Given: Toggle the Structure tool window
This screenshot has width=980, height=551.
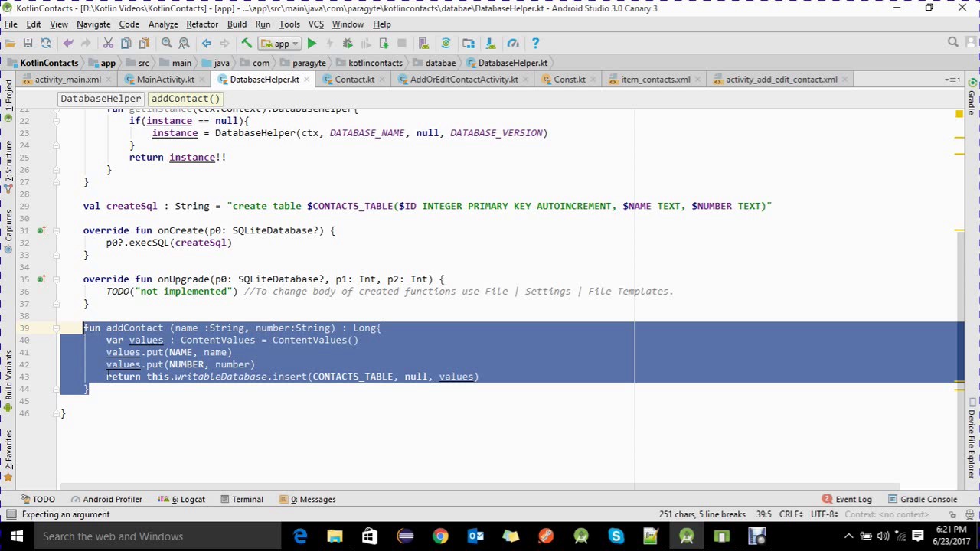Looking at the screenshot, I should pyautogui.click(x=8, y=168).
